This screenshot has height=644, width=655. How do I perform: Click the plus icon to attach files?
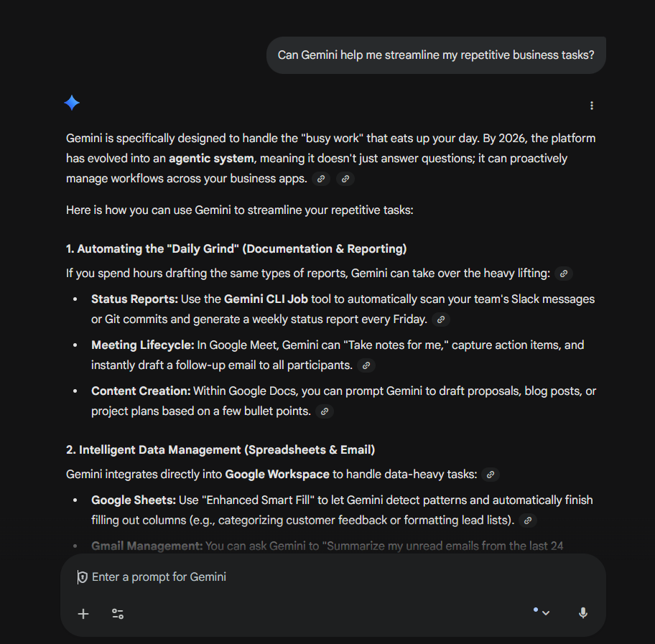(83, 614)
